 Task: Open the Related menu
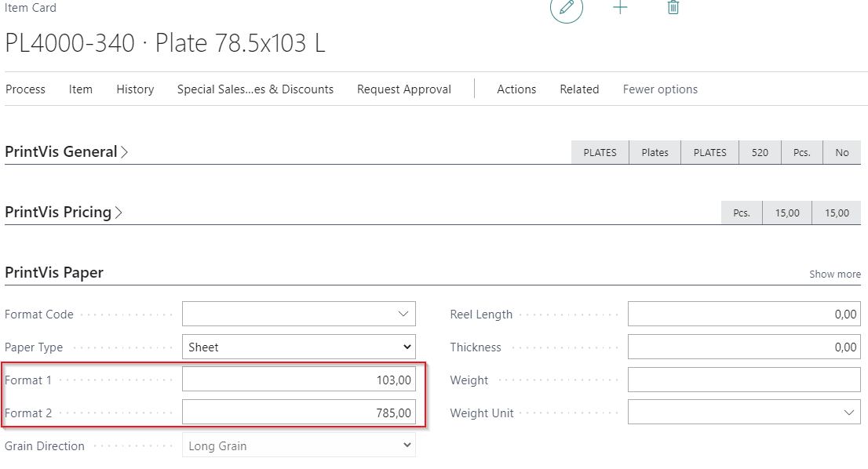(579, 89)
